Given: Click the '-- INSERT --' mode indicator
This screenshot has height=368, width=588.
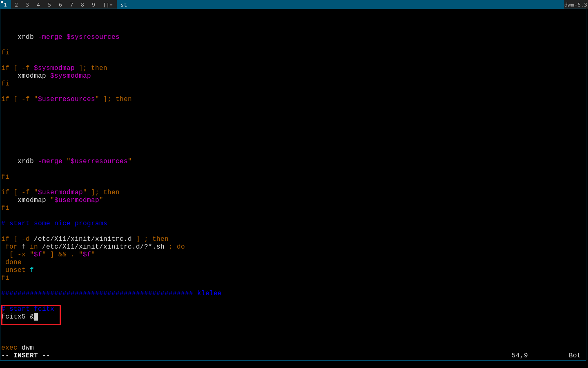Looking at the screenshot, I should (x=26, y=355).
